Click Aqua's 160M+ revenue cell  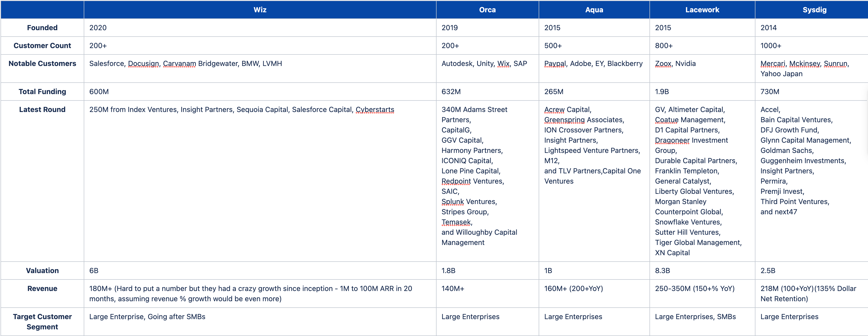coord(573,288)
